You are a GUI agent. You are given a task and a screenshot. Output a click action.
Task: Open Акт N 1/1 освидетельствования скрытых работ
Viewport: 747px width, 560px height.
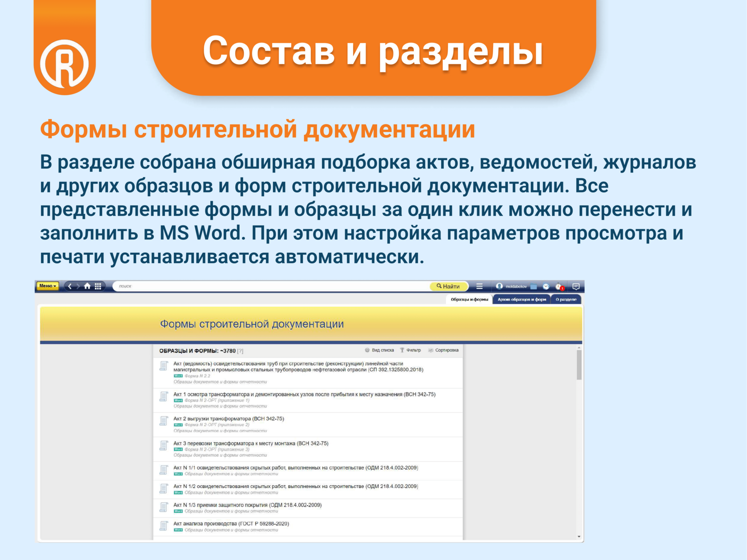click(296, 468)
